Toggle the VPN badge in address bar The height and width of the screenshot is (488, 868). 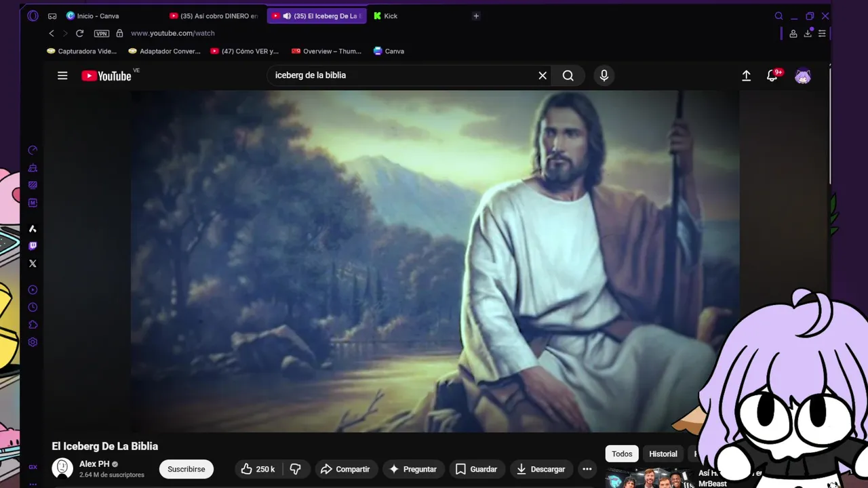(102, 33)
